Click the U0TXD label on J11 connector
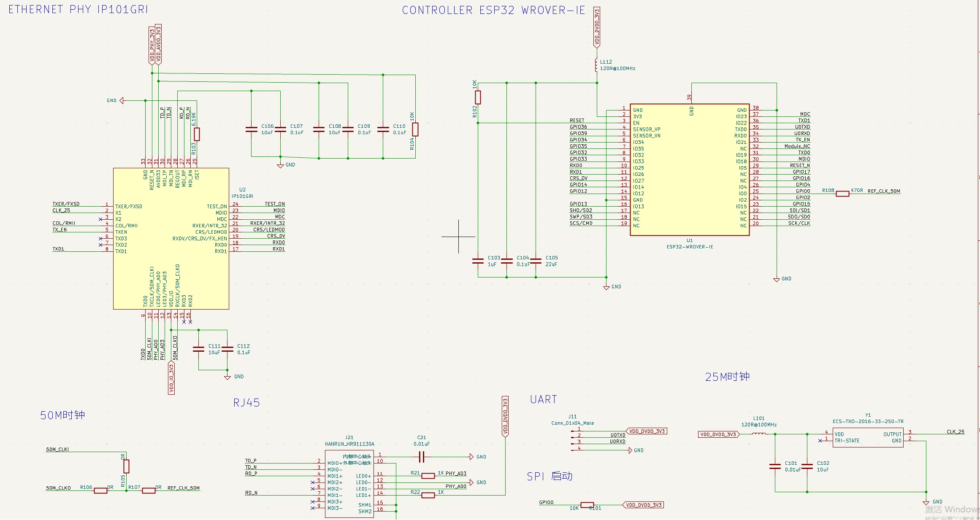The width and height of the screenshot is (980, 520). (618, 435)
